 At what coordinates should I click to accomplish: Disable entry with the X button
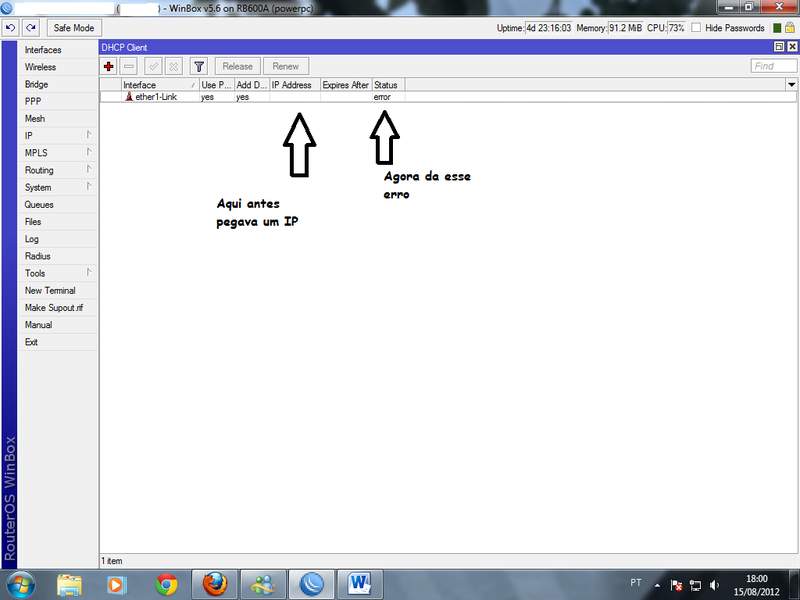[173, 66]
